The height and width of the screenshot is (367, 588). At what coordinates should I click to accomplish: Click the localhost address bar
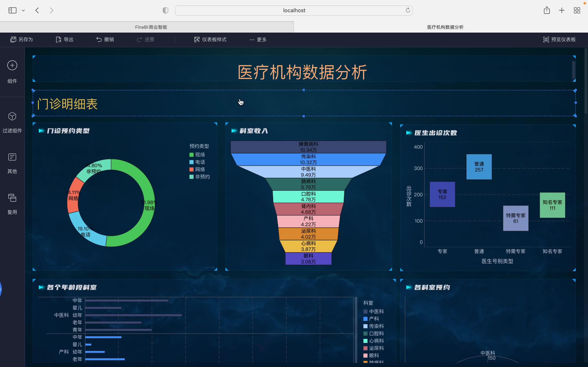294,10
